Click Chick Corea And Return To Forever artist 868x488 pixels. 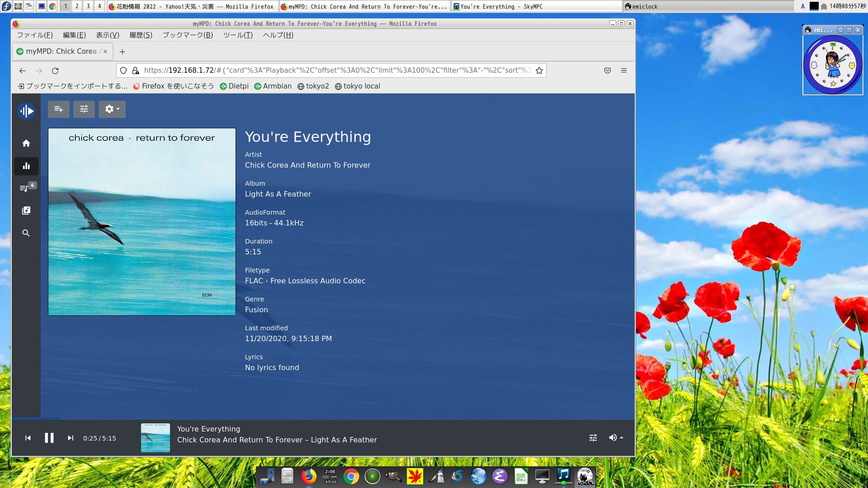click(307, 165)
